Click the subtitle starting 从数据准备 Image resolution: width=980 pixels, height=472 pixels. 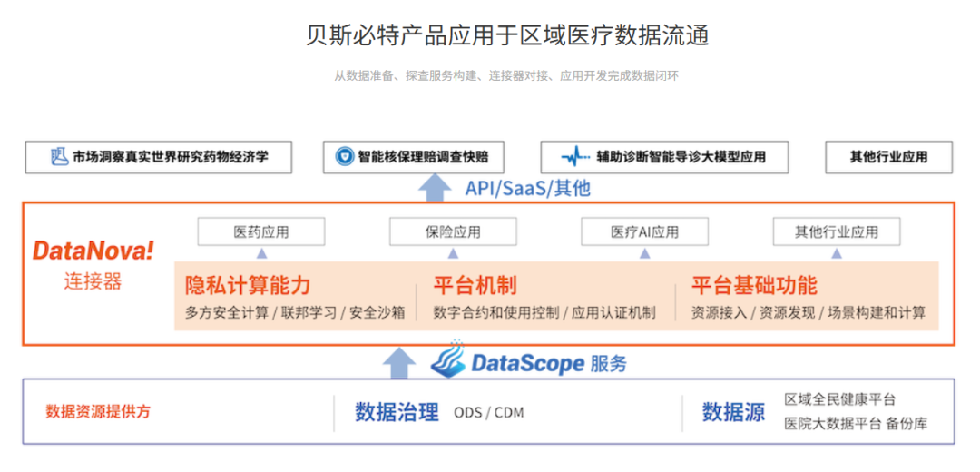point(506,76)
